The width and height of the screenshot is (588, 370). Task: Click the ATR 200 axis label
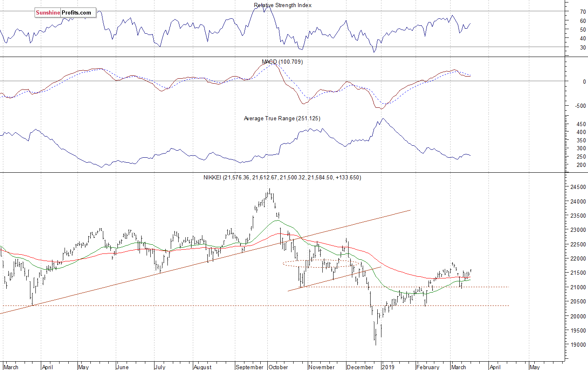(x=581, y=165)
